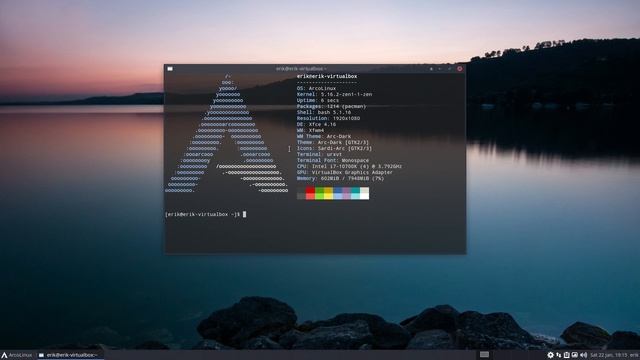Open the clipboard manager tray icon
The height and width of the screenshot is (360, 640).
[x=567, y=355]
